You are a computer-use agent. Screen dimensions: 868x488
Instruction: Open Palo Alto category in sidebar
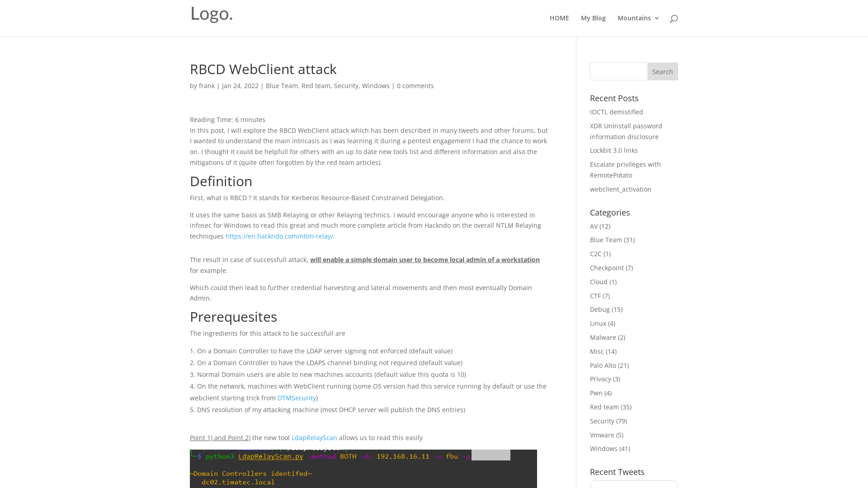point(603,366)
